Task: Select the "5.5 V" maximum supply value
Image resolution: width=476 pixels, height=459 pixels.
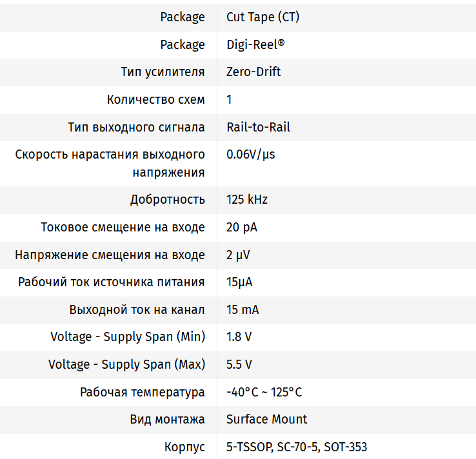Action: (239, 364)
